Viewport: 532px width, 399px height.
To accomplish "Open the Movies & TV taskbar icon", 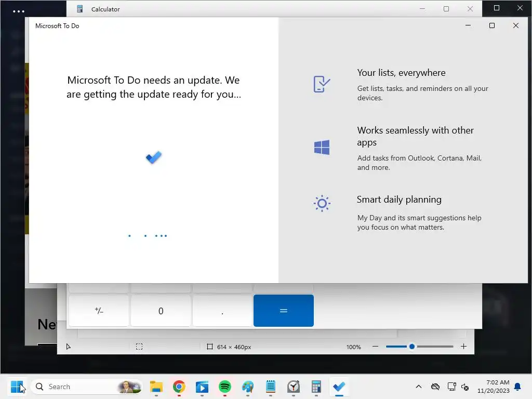I will (202, 387).
